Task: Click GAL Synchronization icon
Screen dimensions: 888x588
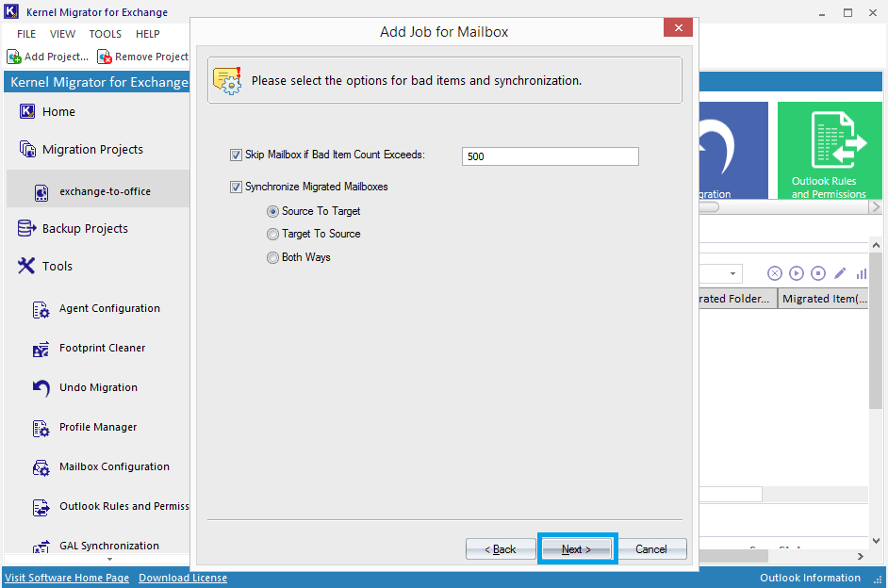Action: (41, 547)
